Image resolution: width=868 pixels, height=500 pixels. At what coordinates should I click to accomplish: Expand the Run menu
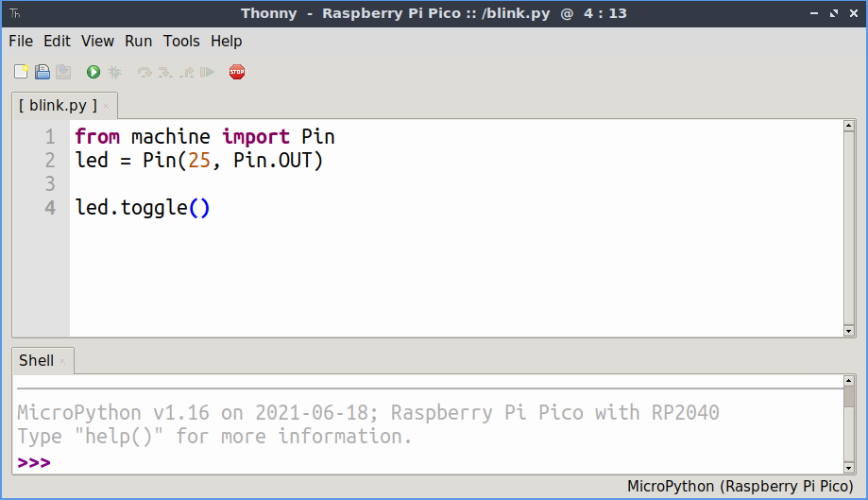click(x=138, y=41)
